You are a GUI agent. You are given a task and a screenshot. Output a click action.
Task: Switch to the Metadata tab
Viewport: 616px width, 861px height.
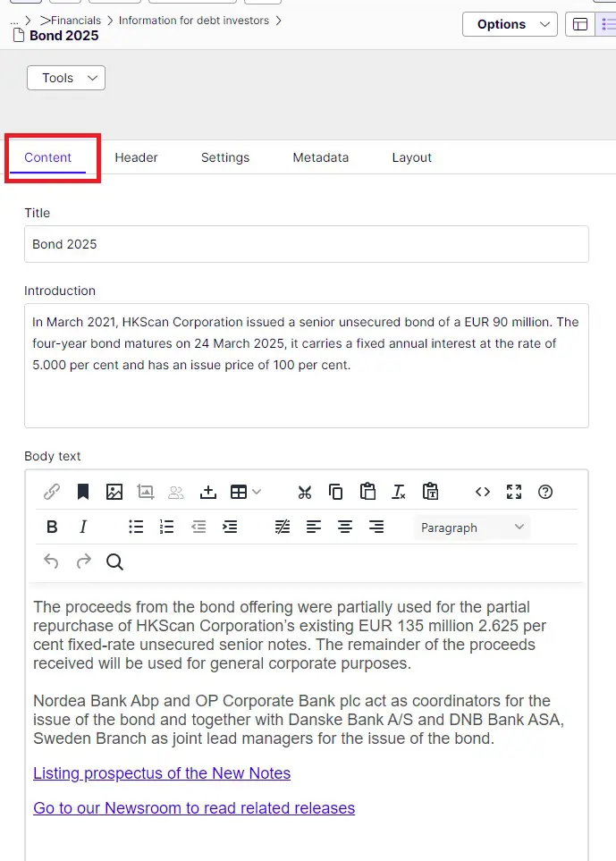pyautogui.click(x=320, y=157)
